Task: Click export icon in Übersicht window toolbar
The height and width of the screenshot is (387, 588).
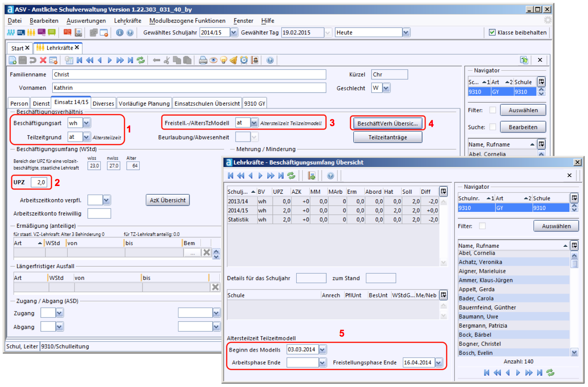Action: coord(312,176)
